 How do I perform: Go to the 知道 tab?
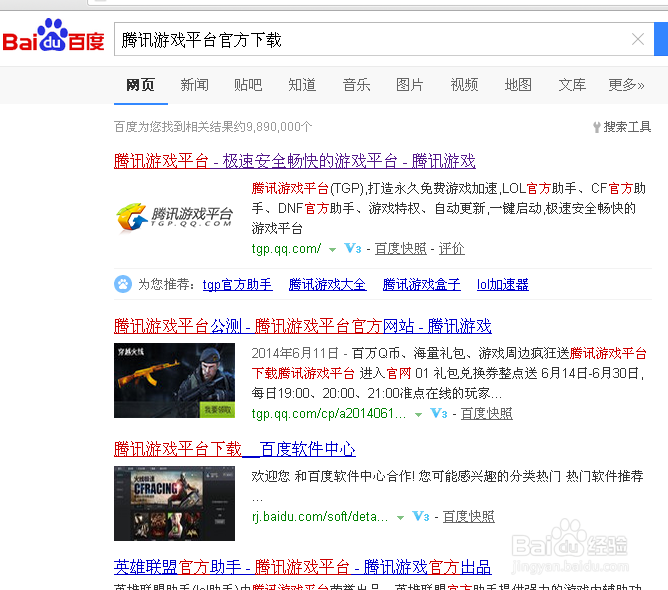click(302, 85)
